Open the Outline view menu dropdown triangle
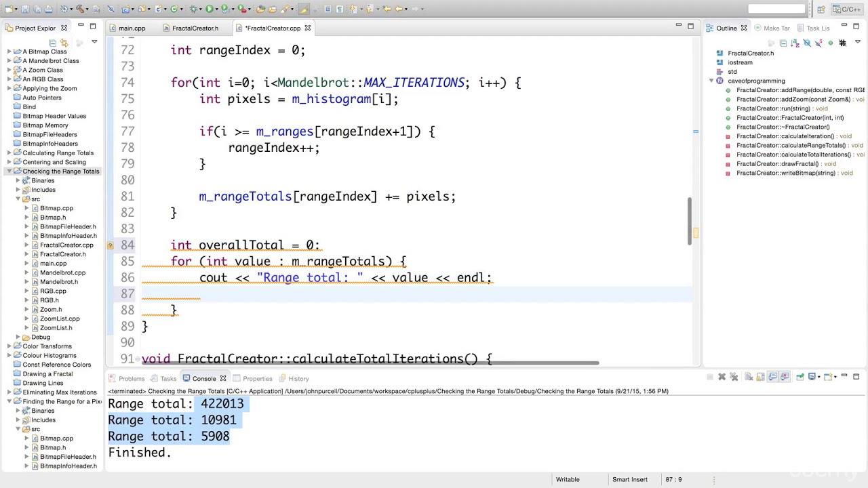This screenshot has width=868, height=488. click(x=858, y=41)
